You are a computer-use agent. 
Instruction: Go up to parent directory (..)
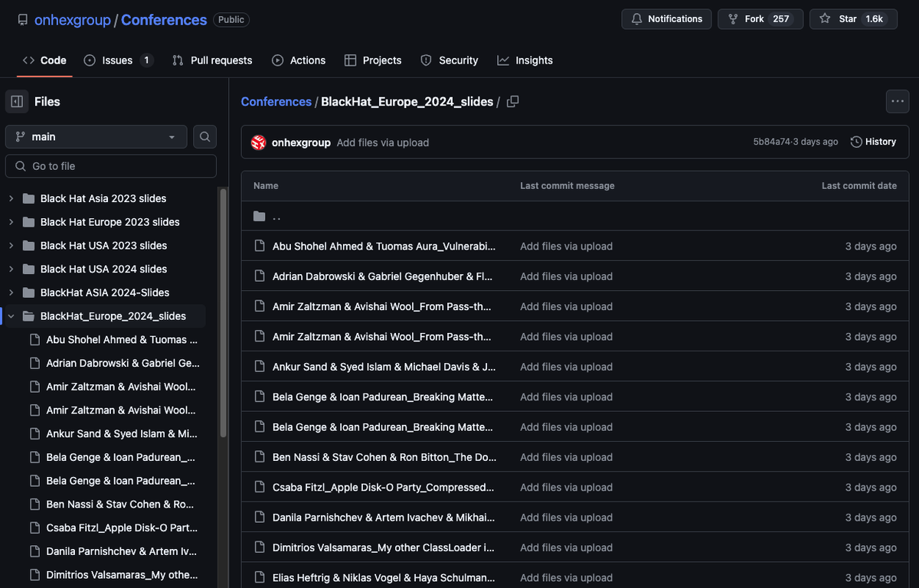click(x=276, y=217)
